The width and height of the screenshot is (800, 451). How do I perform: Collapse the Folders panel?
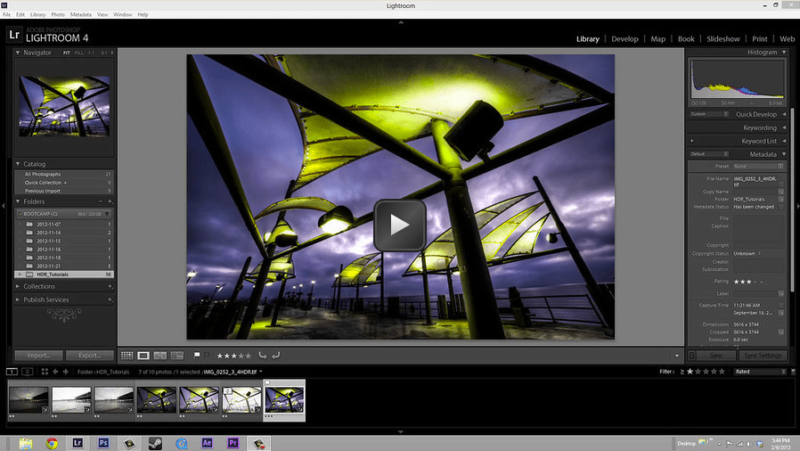17,202
